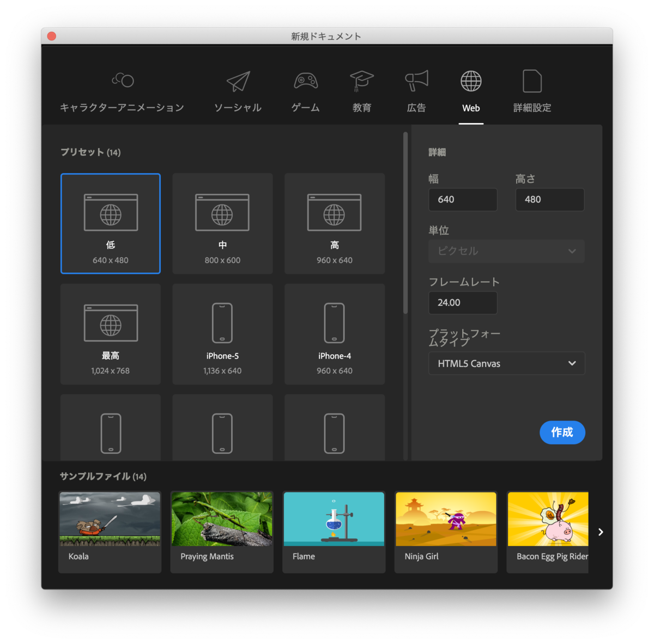Open the 単位 unit dropdown
This screenshot has height=644, width=654.
pyautogui.click(x=506, y=251)
